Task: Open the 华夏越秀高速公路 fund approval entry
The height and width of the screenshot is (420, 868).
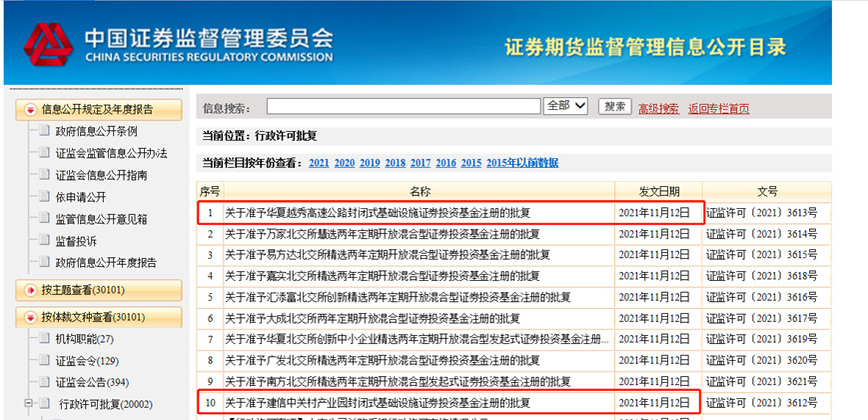Action: point(377,213)
